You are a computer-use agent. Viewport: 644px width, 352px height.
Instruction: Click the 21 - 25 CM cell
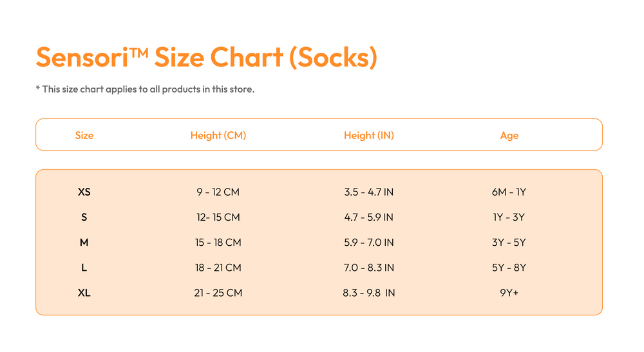(218, 293)
